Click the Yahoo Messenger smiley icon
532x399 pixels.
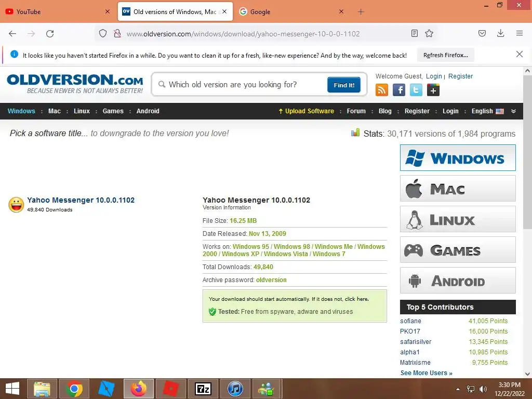[16, 205]
